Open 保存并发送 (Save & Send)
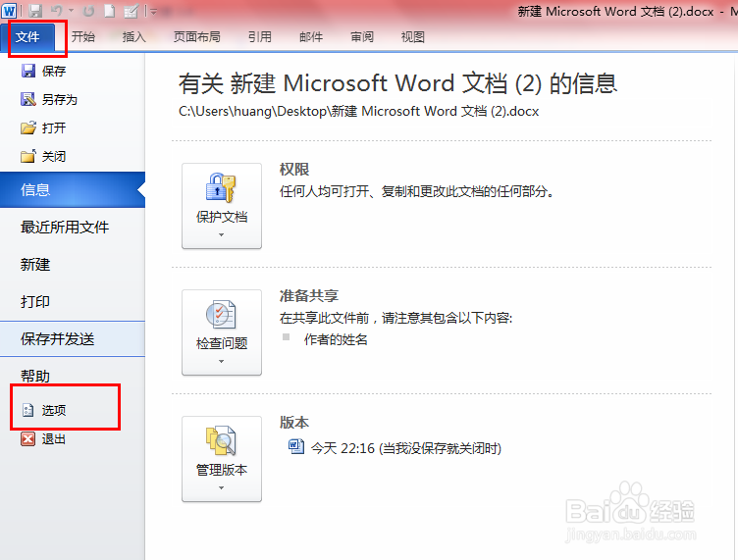 73,338
